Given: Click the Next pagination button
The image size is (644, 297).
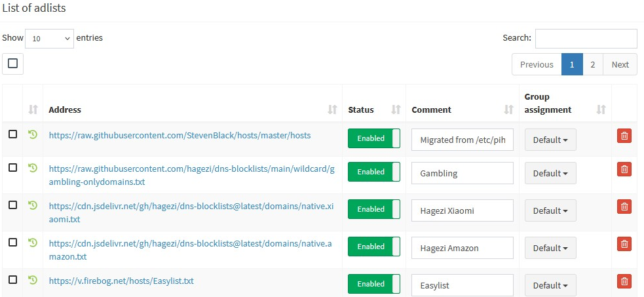Looking at the screenshot, I should 620,64.
